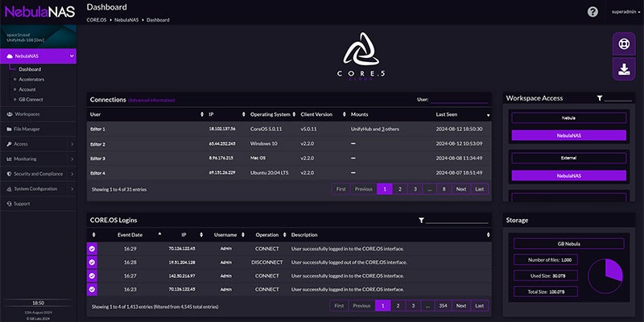Sort logins by Description column

[x=488, y=235]
